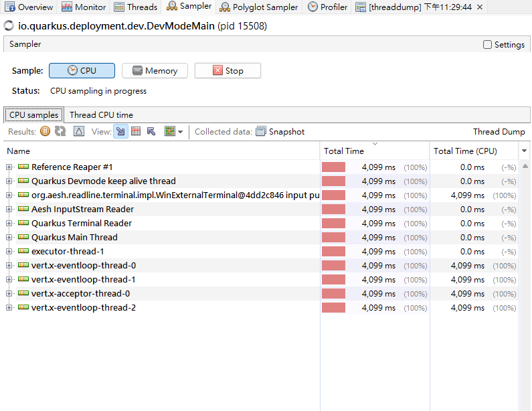This screenshot has width=532, height=411.
Task: Close the threaddump tab
Action: click(480, 7)
